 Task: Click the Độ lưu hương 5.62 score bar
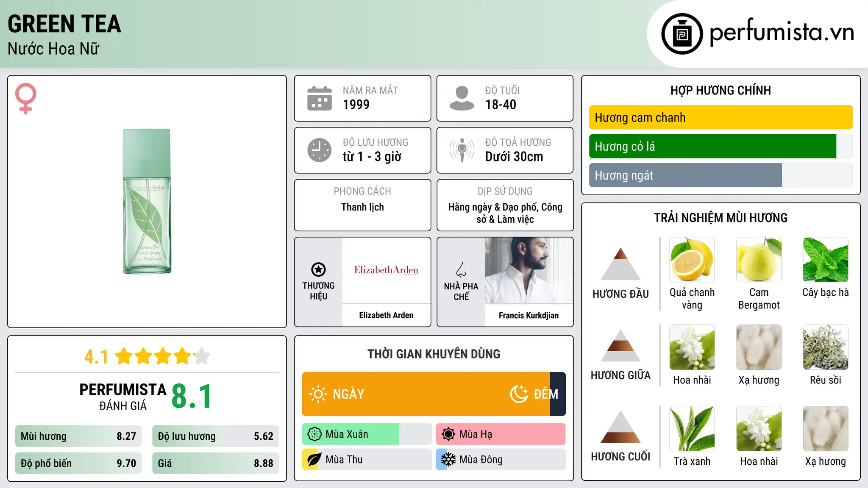[216, 436]
